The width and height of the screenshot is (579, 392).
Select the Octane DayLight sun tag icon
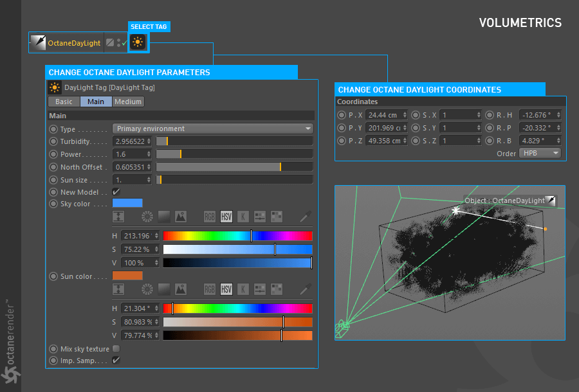click(x=138, y=42)
